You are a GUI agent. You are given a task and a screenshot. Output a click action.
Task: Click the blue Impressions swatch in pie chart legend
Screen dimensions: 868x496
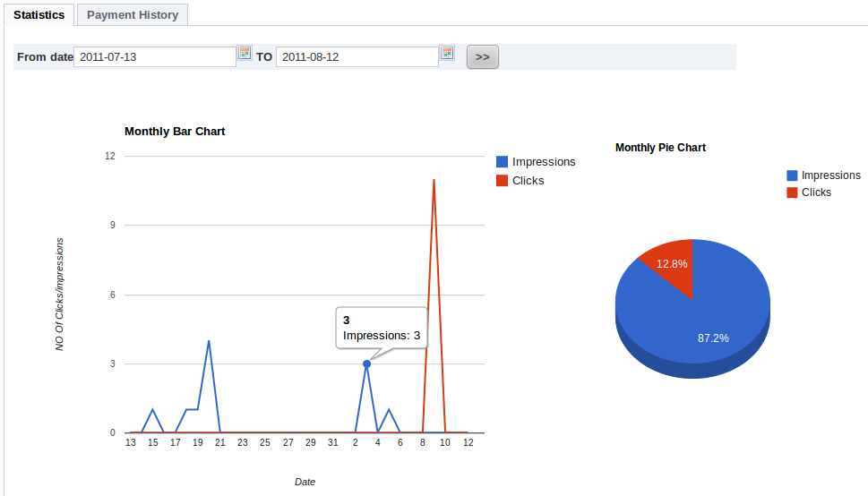[x=792, y=175]
